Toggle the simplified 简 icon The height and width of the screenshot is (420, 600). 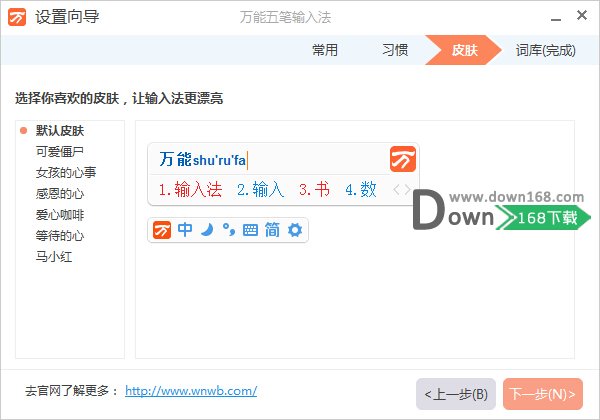click(272, 230)
